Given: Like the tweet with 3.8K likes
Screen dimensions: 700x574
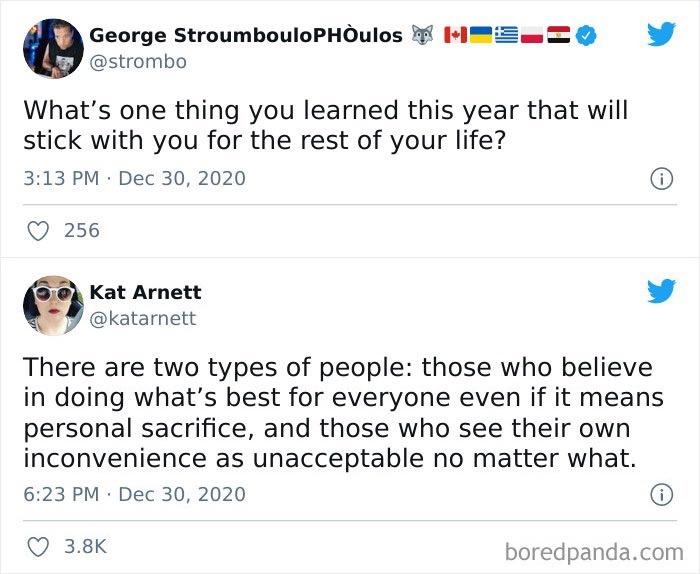Looking at the screenshot, I should click(37, 546).
